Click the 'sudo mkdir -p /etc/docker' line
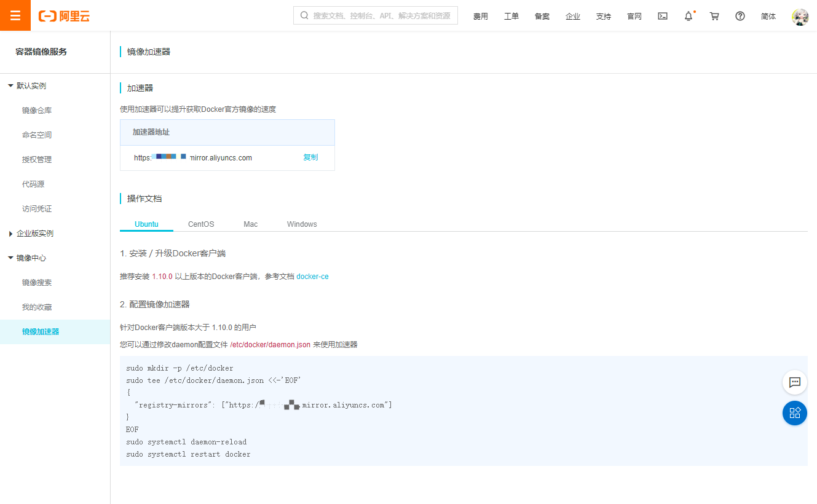 coord(180,368)
